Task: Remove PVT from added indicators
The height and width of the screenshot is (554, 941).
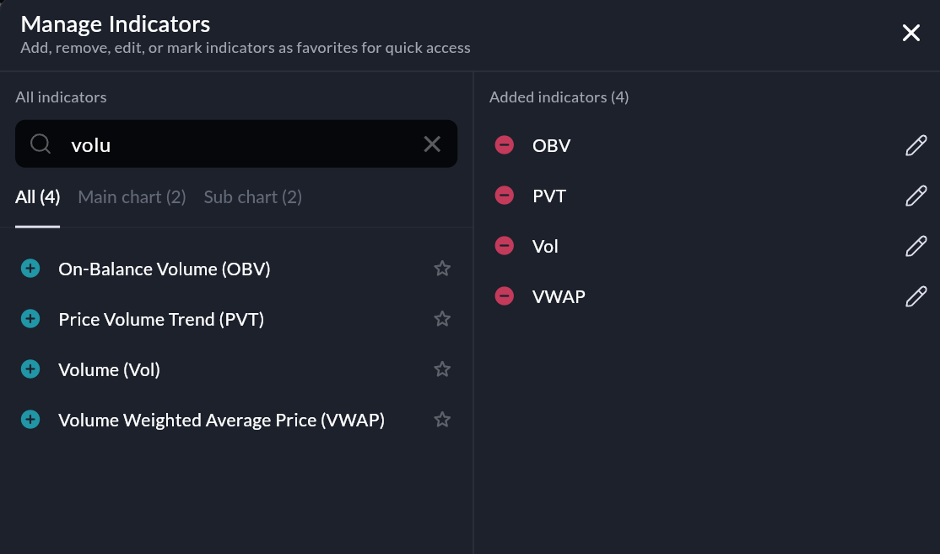Action: click(505, 195)
